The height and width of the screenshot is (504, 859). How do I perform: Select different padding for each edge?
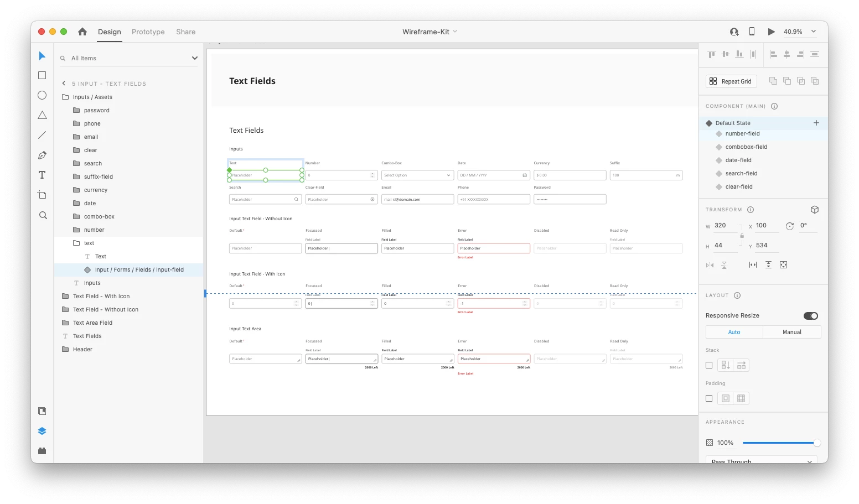[741, 398]
